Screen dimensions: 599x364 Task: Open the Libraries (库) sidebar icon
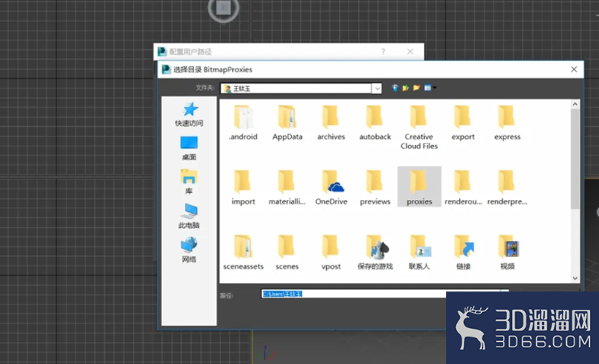[189, 182]
